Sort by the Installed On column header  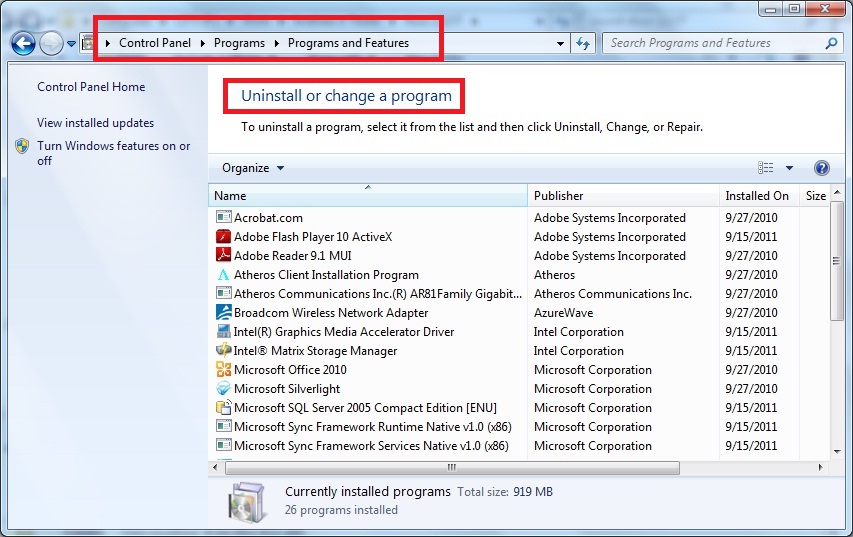758,195
